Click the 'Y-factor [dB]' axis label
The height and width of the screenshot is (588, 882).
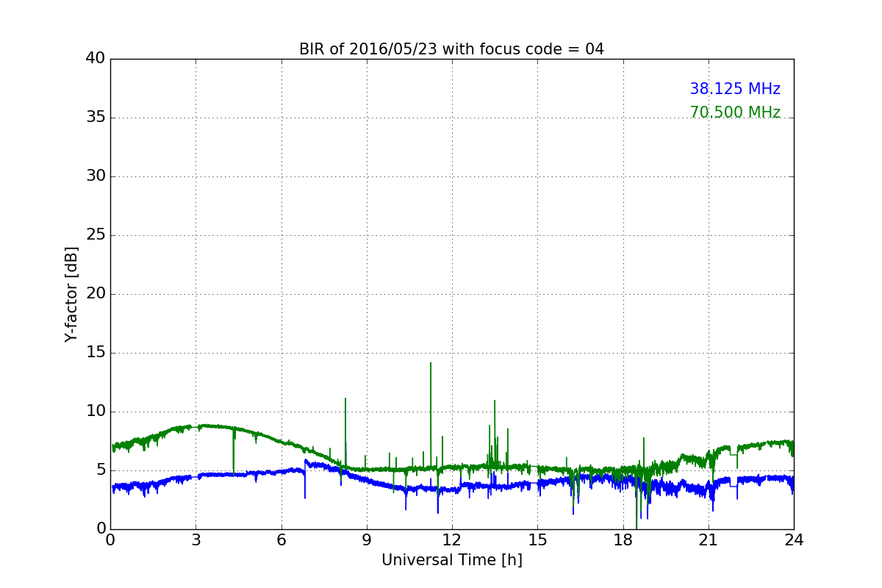click(71, 294)
